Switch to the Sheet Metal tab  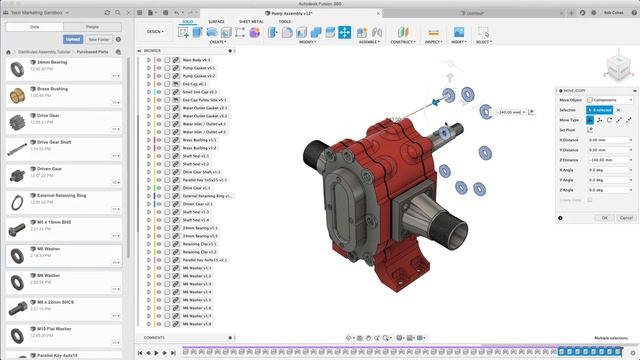251,22
